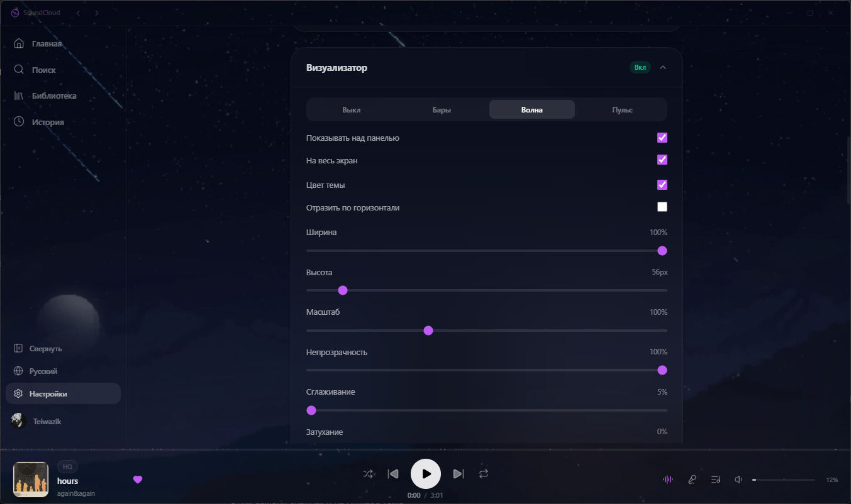Open the Главная menu item
Viewport: 851px width, 504px height.
(x=63, y=43)
